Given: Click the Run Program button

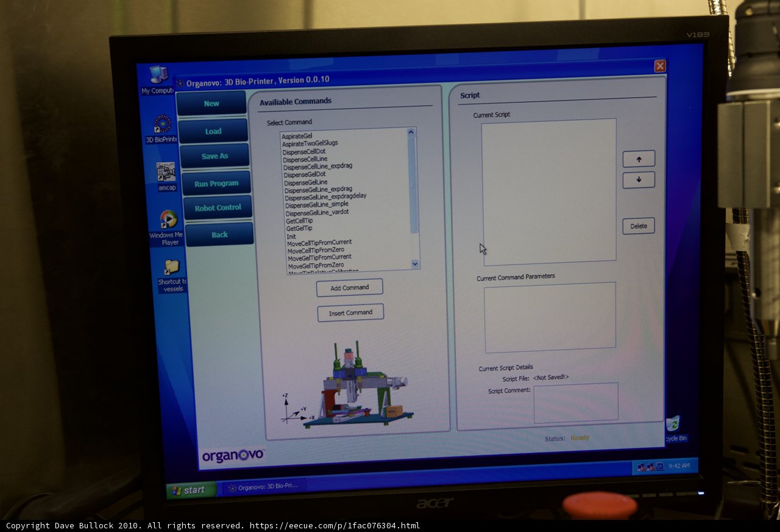Looking at the screenshot, I should (x=216, y=183).
